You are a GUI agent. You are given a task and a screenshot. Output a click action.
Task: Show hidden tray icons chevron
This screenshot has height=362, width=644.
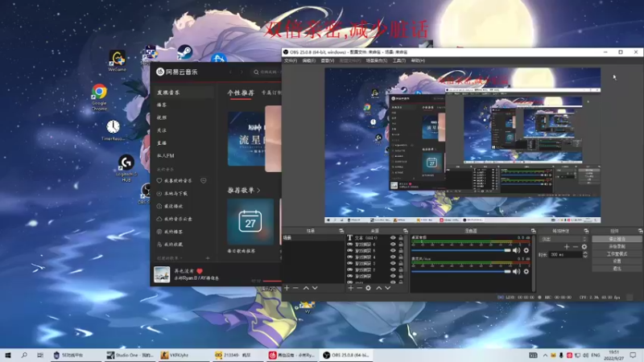click(x=545, y=355)
